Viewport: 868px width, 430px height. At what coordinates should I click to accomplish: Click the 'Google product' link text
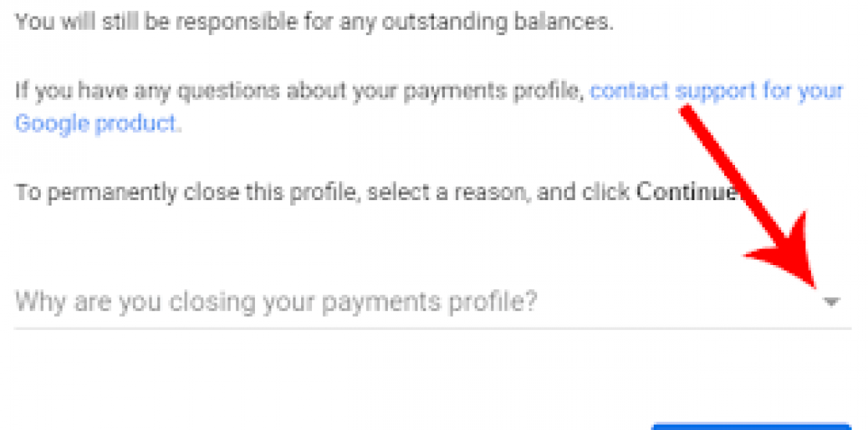point(97,124)
